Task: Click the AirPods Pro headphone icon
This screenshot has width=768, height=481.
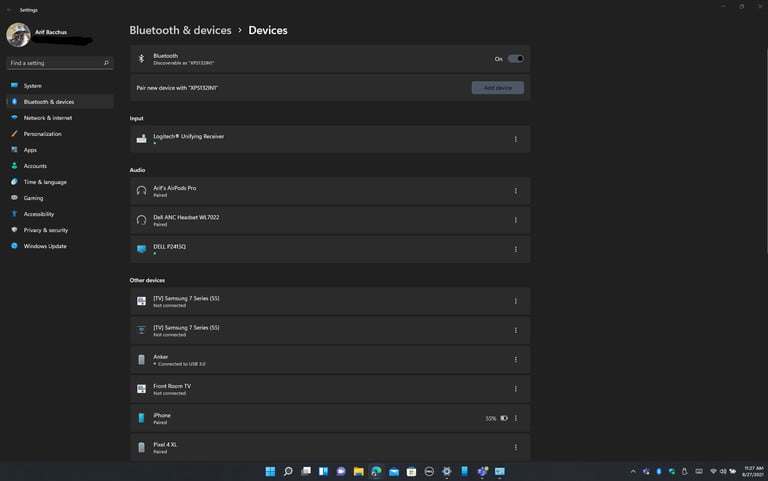Action: pos(141,191)
